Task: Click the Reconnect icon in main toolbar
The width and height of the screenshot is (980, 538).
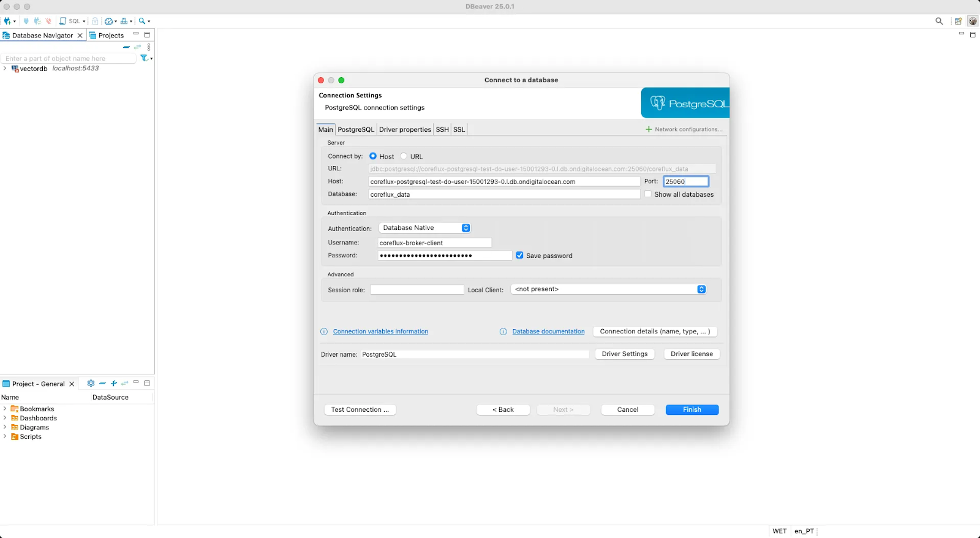Action: (37, 21)
